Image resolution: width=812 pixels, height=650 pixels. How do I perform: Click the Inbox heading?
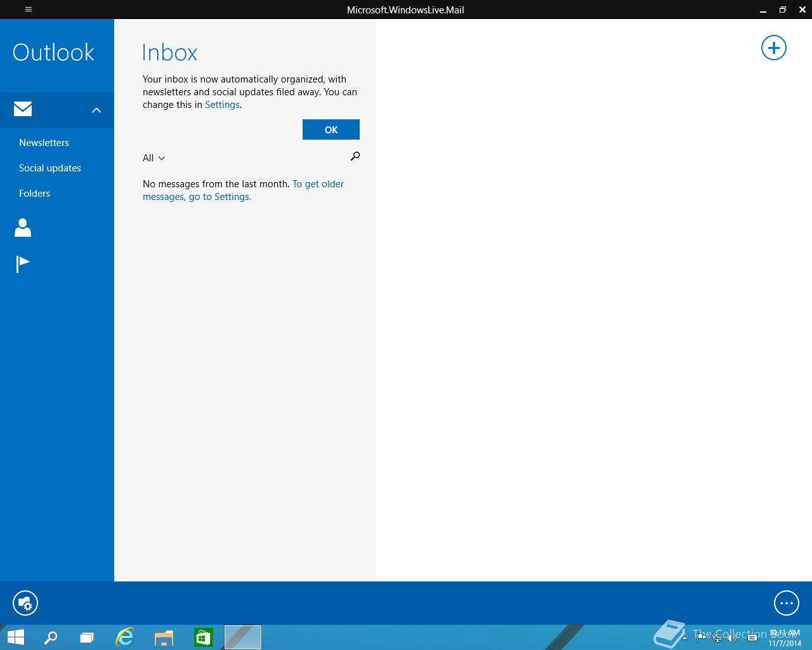tap(170, 53)
